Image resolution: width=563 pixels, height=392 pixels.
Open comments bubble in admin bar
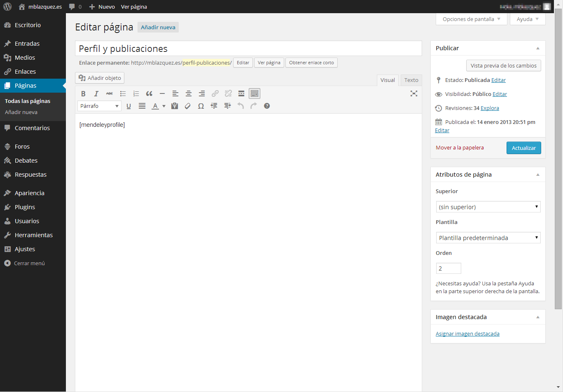(75, 7)
